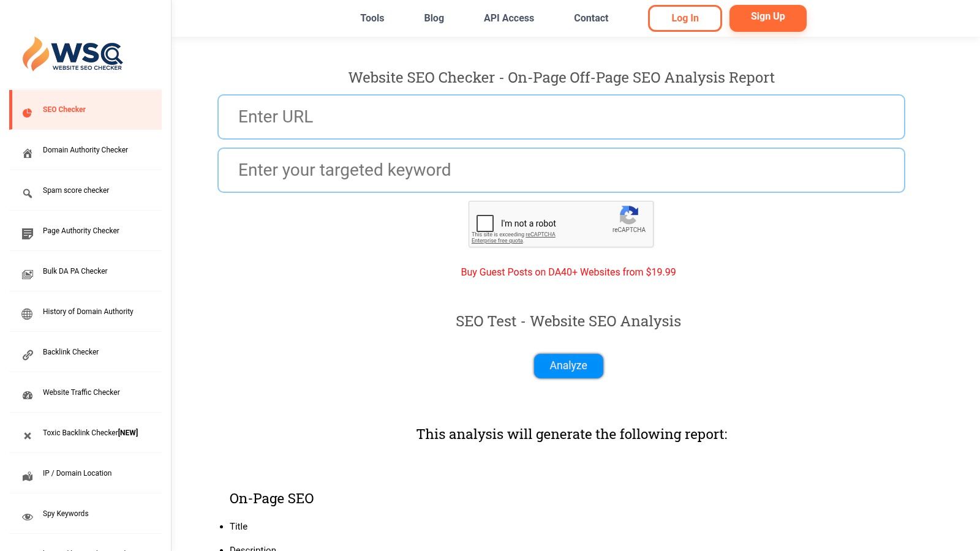Image resolution: width=980 pixels, height=551 pixels.
Task: Click the Domain Authority Checker house icon
Action: pyautogui.click(x=28, y=153)
